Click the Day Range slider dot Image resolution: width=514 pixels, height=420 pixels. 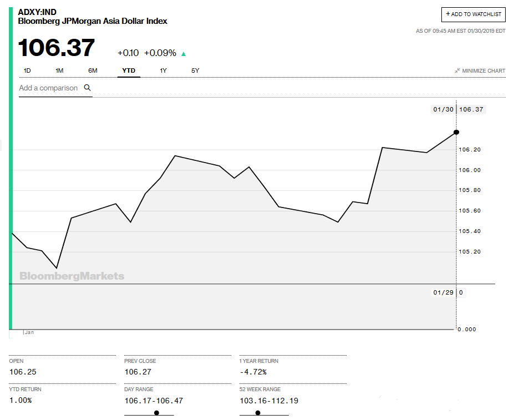click(x=157, y=413)
